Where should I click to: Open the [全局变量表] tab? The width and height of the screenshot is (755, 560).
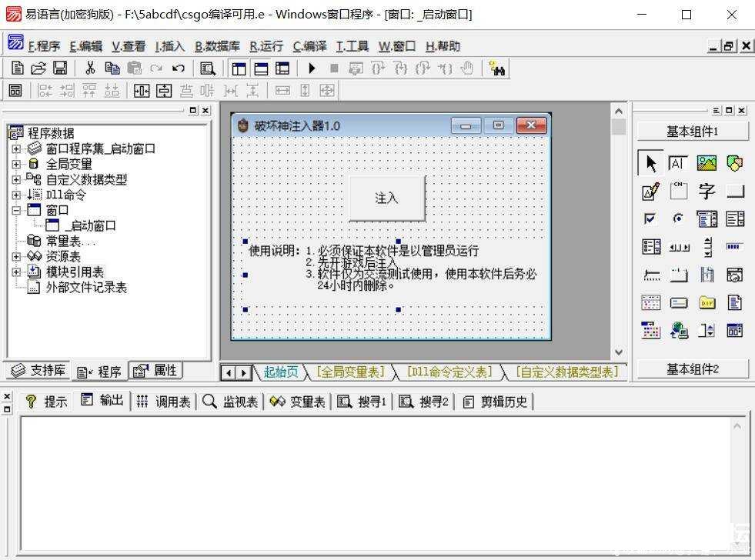click(351, 372)
